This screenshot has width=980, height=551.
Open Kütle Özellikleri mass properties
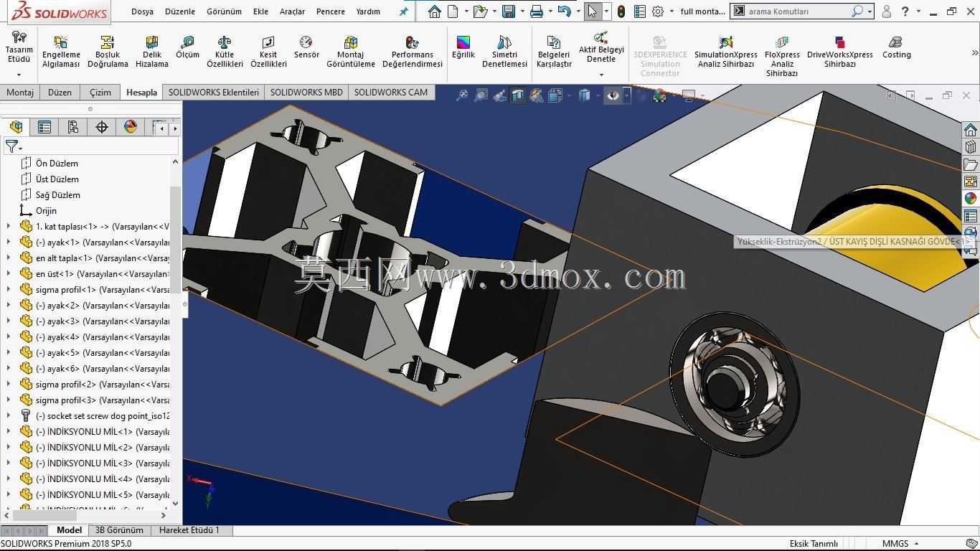click(x=225, y=52)
